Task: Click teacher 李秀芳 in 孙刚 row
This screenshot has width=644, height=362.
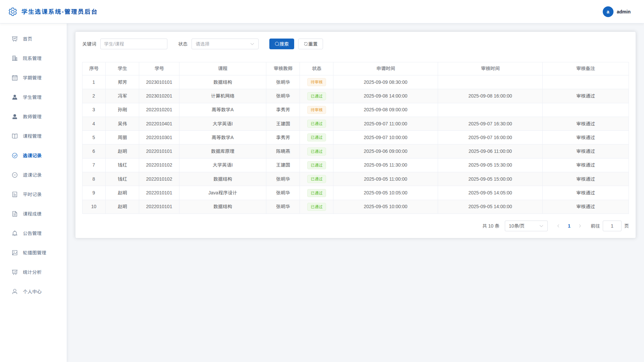Action: (x=283, y=110)
